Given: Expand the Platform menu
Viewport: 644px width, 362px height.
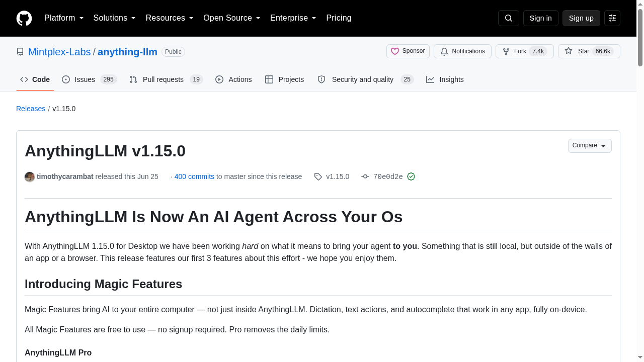Looking at the screenshot, I should click(x=64, y=18).
